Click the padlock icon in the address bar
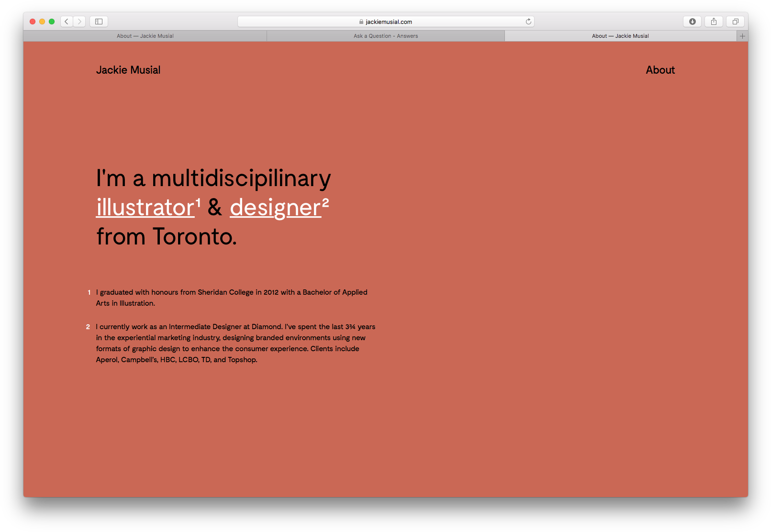771x532 pixels. tap(361, 22)
